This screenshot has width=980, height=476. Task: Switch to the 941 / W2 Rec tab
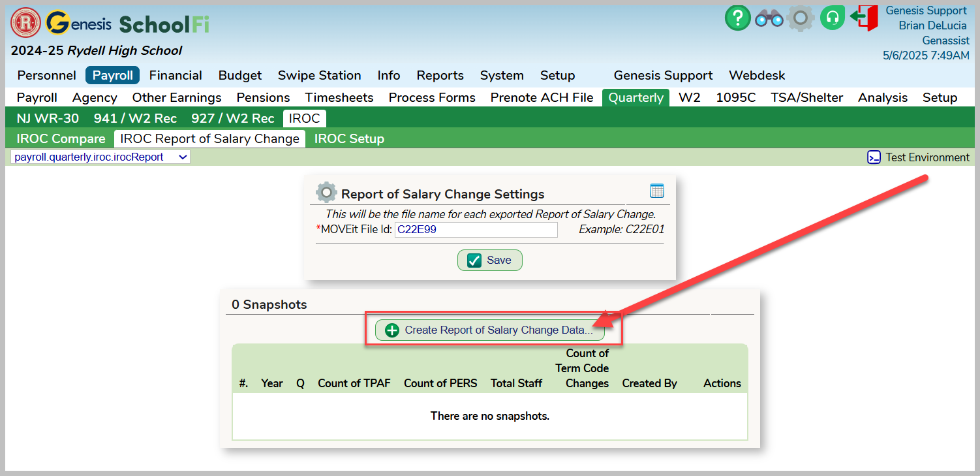click(x=135, y=119)
